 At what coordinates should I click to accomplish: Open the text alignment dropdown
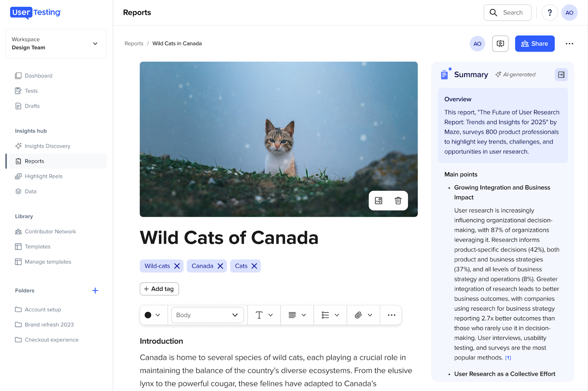(297, 315)
